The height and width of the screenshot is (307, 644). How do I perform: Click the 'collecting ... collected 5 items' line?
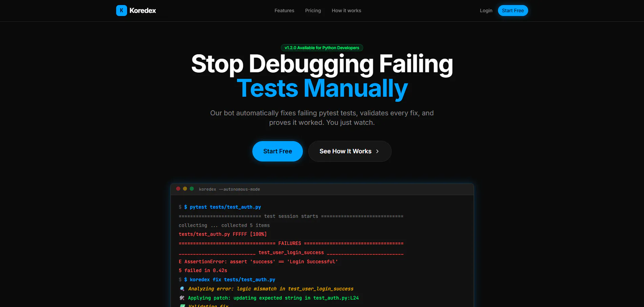click(x=224, y=225)
